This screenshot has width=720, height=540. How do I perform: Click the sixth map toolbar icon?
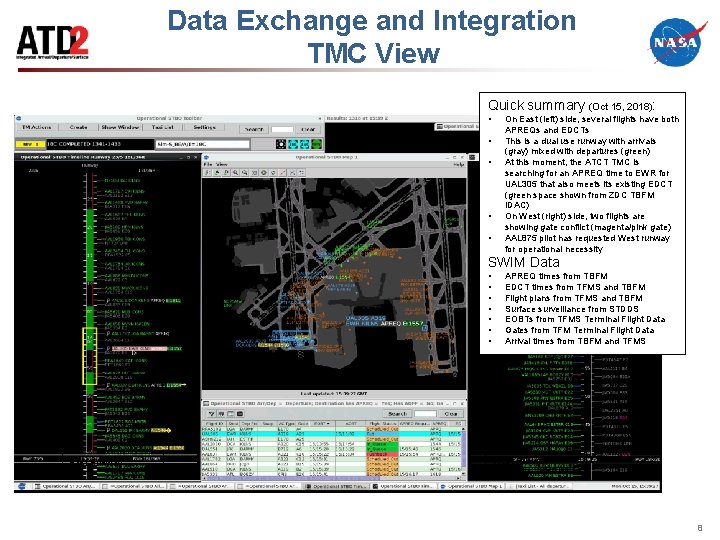pyautogui.click(x=254, y=173)
